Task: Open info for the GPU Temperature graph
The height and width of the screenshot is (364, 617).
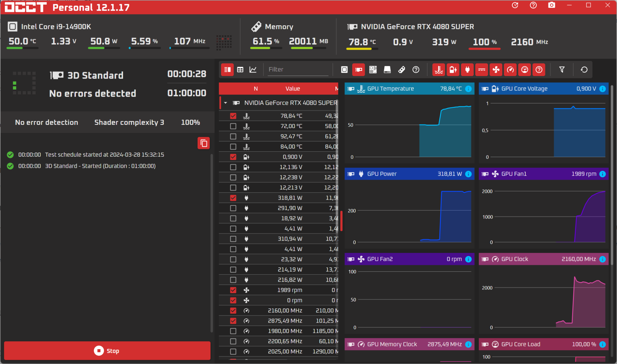Action: tap(469, 89)
